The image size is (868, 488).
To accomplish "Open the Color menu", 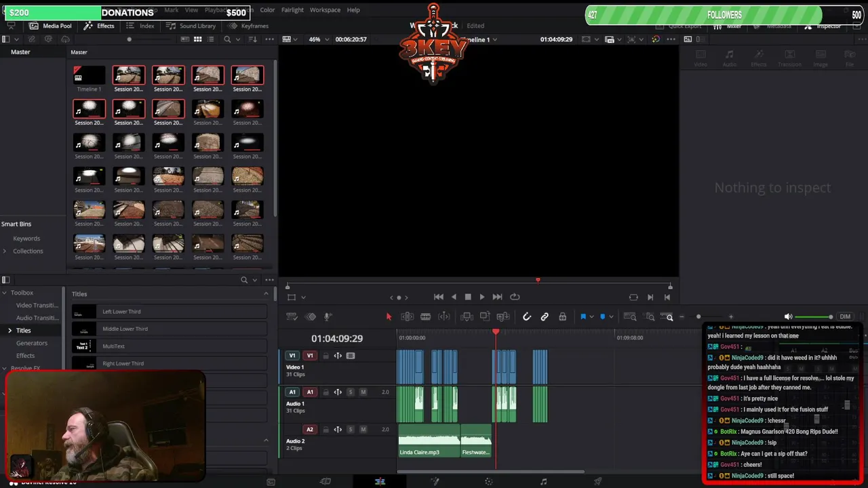I will coord(267,10).
